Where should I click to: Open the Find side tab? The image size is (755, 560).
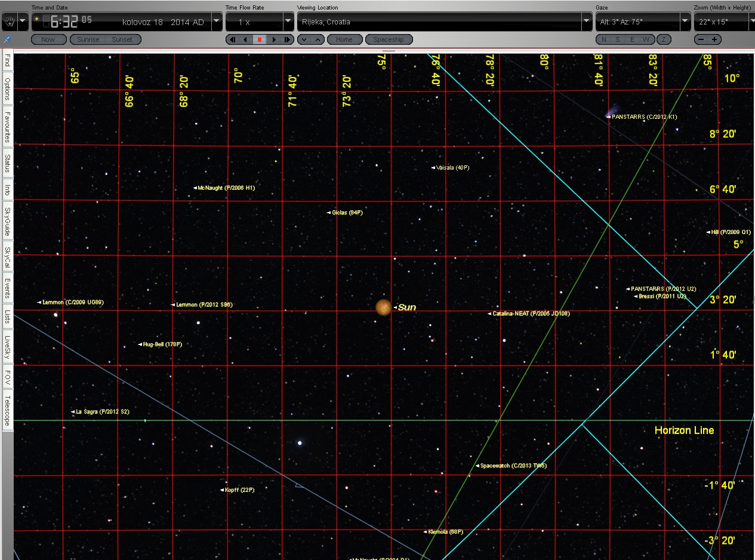click(x=7, y=61)
